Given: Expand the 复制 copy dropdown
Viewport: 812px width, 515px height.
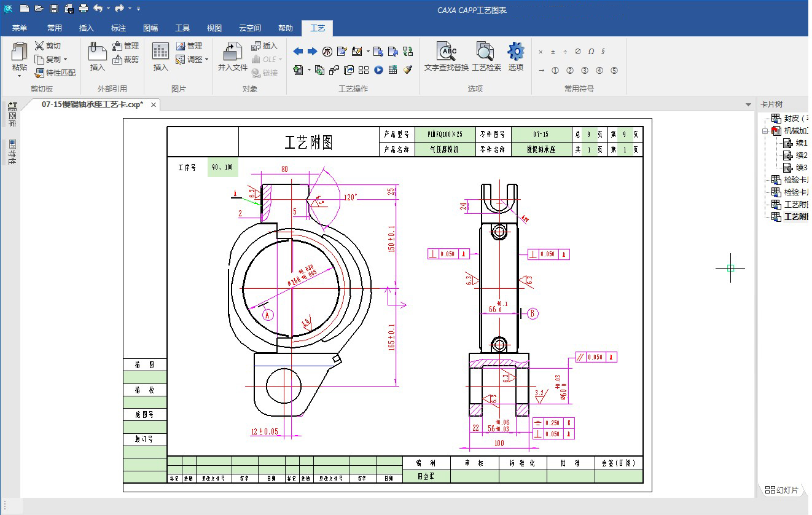Looking at the screenshot, I should pyautogui.click(x=66, y=60).
